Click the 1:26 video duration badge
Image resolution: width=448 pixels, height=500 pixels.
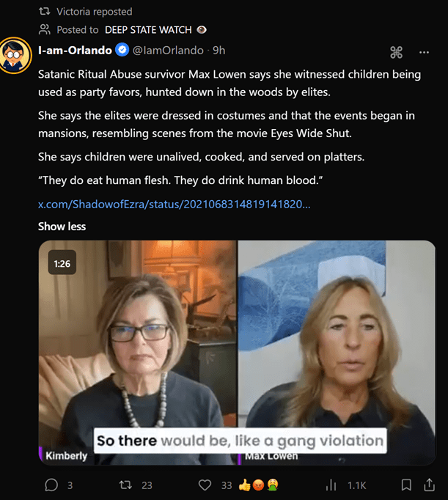tap(62, 263)
